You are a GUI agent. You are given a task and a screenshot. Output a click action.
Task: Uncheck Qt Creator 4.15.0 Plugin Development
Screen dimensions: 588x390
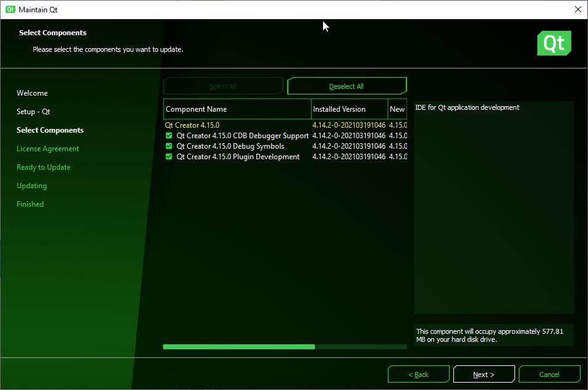(169, 157)
